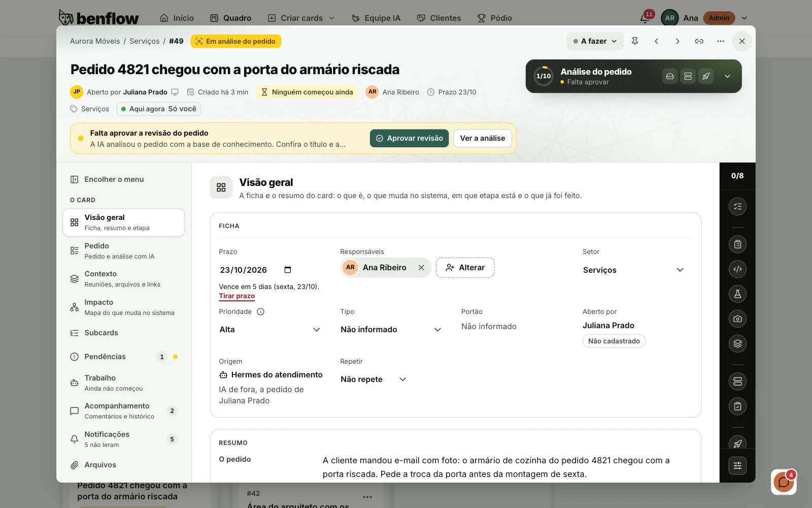The image size is (812, 508).
Task: Open the Prioridade info icon
Action: coord(261,312)
